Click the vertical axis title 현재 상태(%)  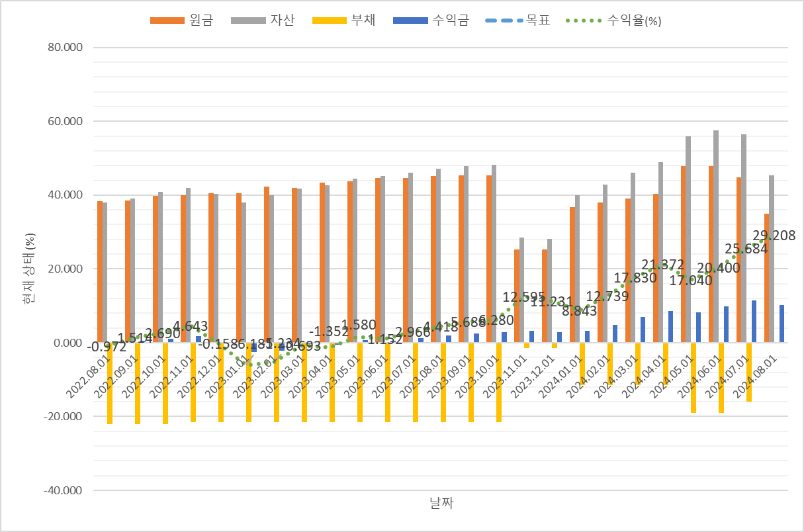[x=28, y=269]
